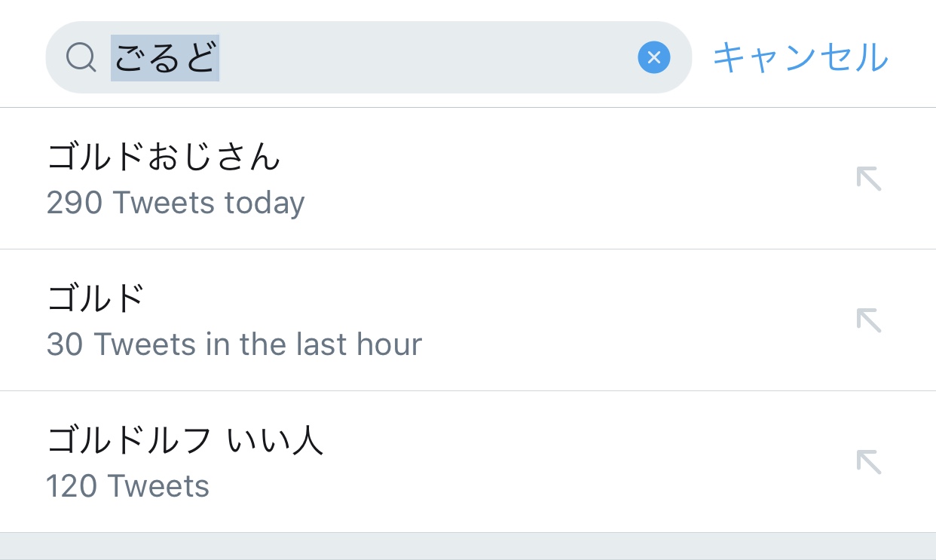This screenshot has width=936, height=560.
Task: Click the gray separator bar below the suggestions
Action: (x=467, y=546)
